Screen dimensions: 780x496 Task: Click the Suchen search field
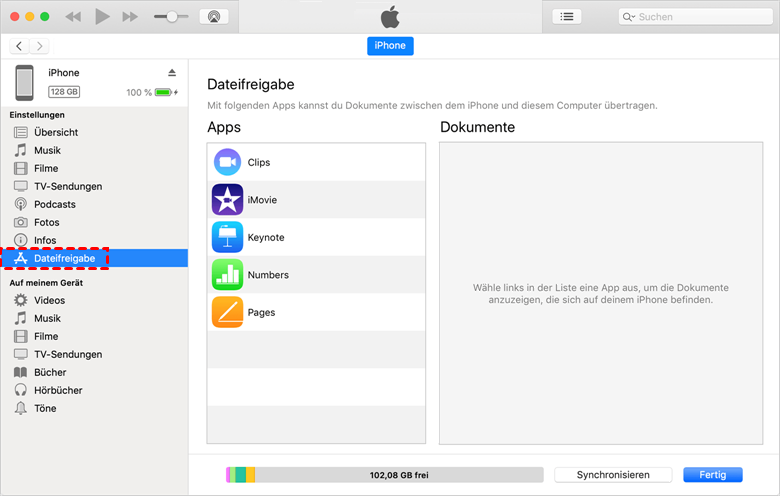695,16
